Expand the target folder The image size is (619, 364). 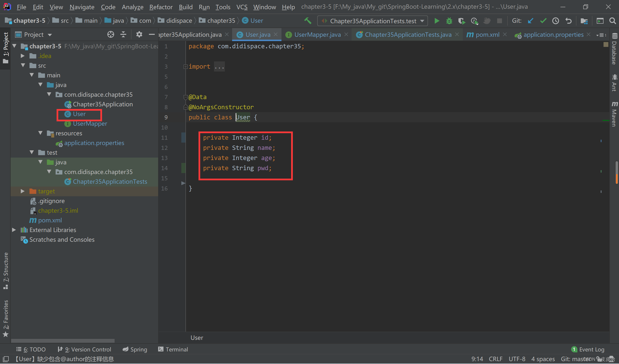(x=22, y=191)
